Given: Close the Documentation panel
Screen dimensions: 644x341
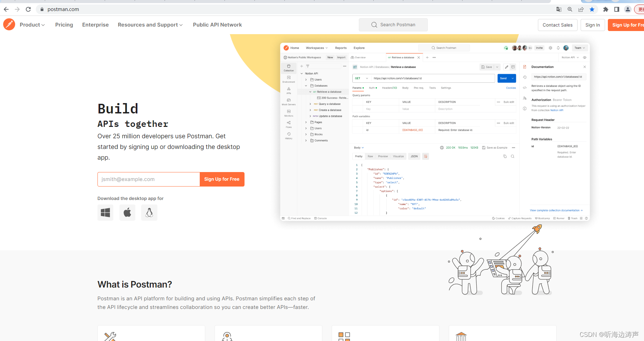Looking at the screenshot, I should click(x=584, y=67).
